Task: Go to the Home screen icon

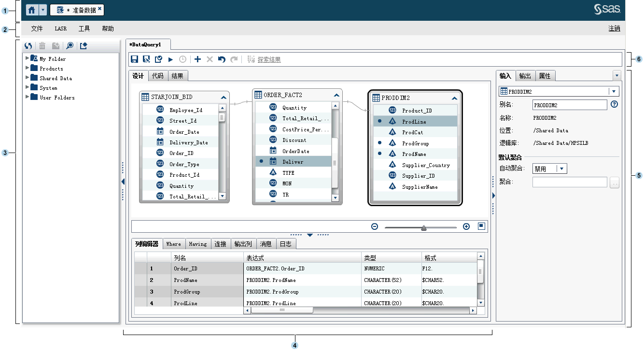Action: (x=32, y=9)
